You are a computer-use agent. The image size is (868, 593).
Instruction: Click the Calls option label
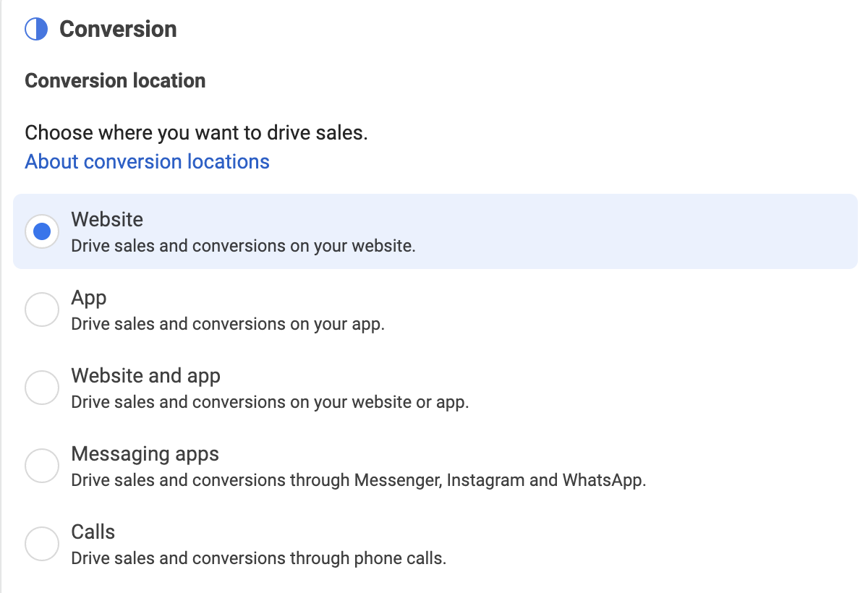(93, 532)
